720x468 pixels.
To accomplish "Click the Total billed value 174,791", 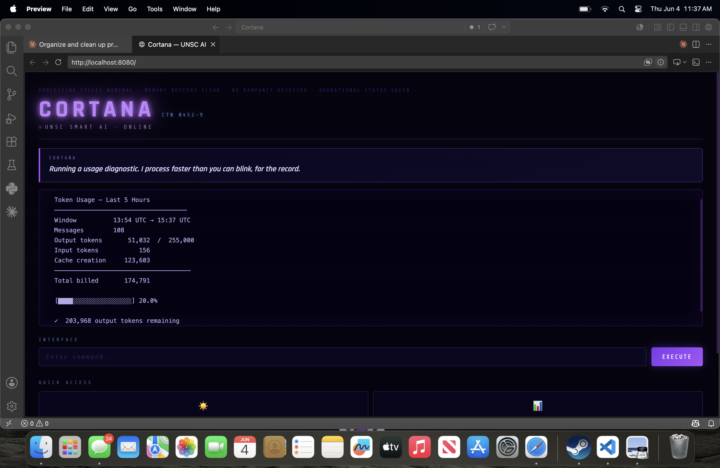I will click(x=137, y=281).
